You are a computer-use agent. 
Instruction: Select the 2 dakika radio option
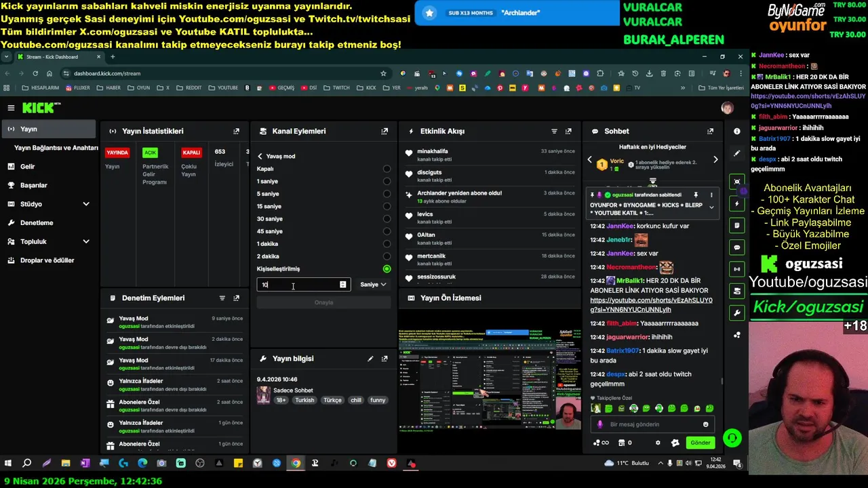(x=387, y=257)
